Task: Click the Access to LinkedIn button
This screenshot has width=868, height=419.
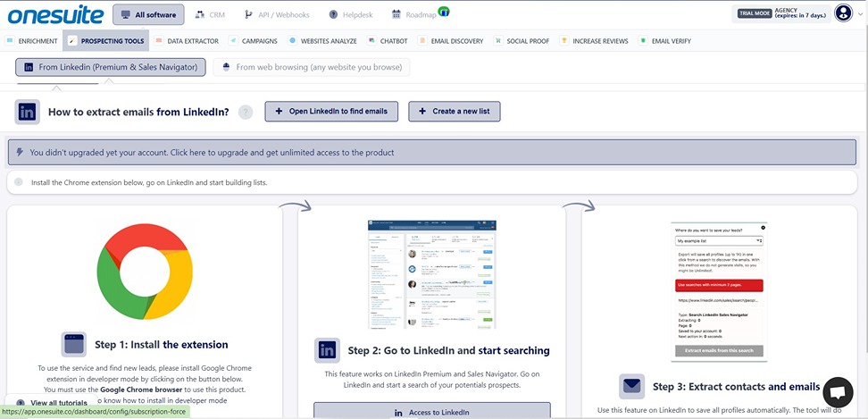Action: [x=432, y=413]
